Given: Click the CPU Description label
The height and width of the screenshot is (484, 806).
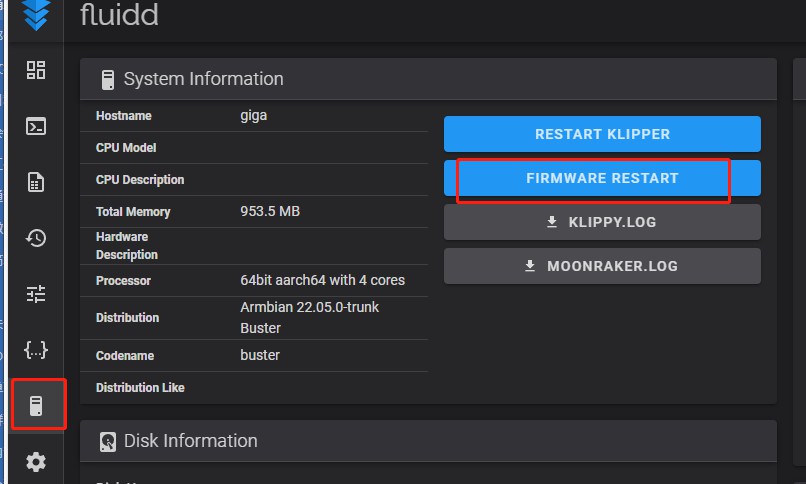Looking at the screenshot, I should coord(140,180).
